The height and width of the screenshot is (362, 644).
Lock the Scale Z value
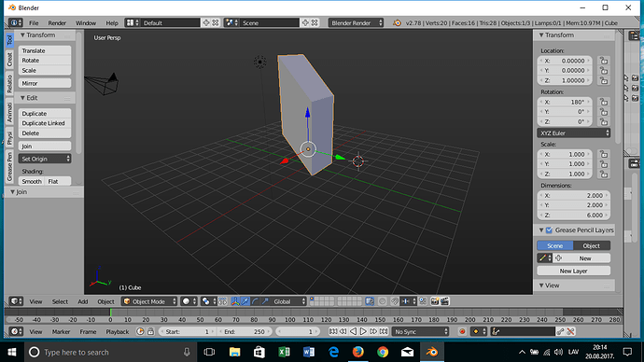tap(604, 174)
